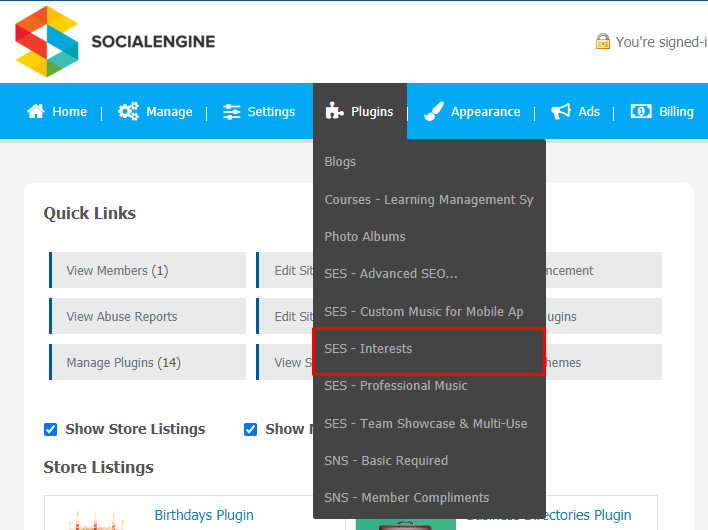Viewport: 708px width, 530px height.
Task: Click the Ads megaphone icon
Action: 561,111
